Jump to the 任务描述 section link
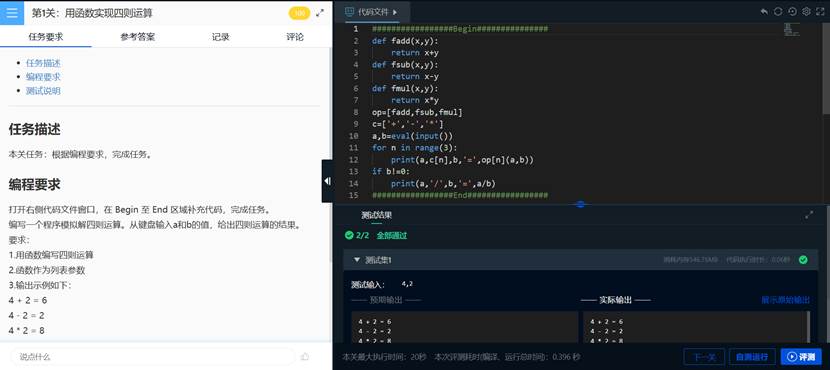 [x=43, y=63]
